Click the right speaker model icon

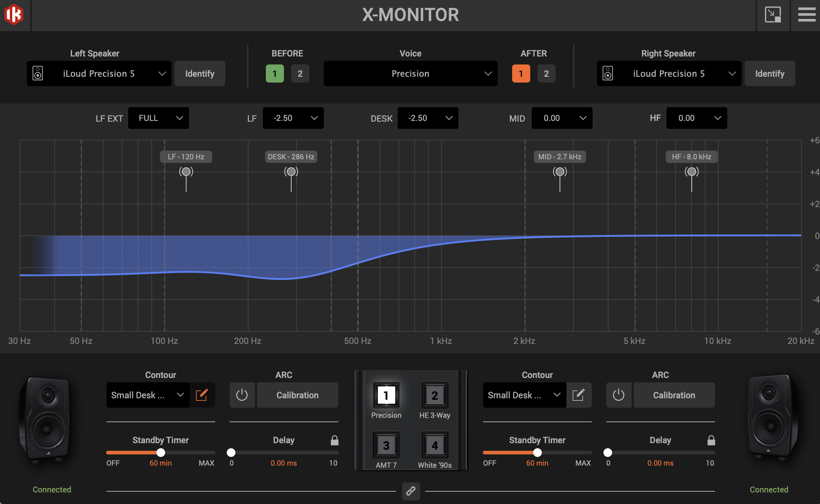(x=608, y=73)
